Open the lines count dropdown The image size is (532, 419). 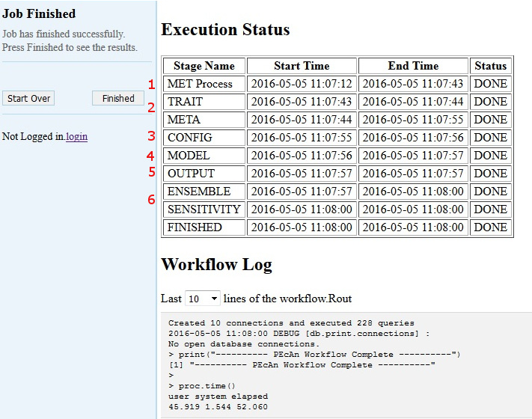click(x=202, y=299)
